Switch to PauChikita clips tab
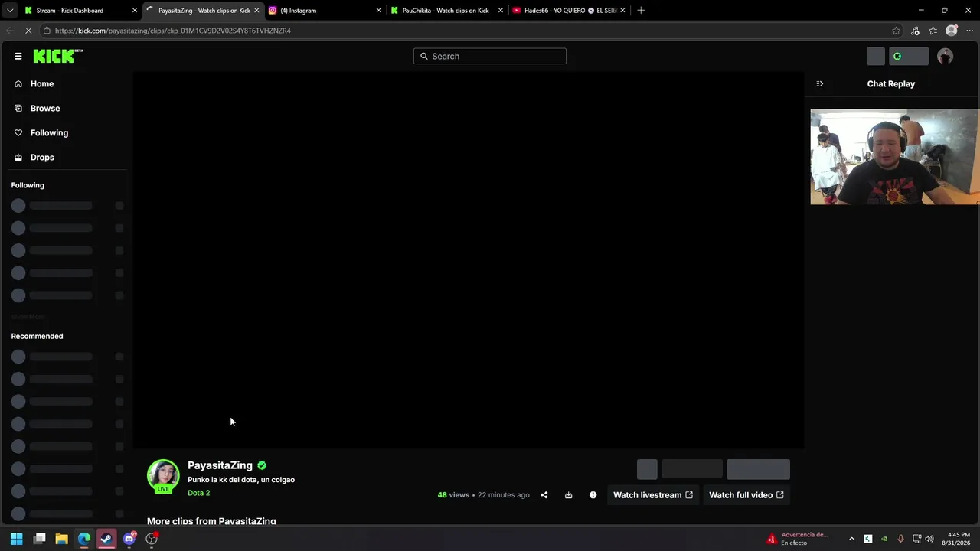 (446, 11)
